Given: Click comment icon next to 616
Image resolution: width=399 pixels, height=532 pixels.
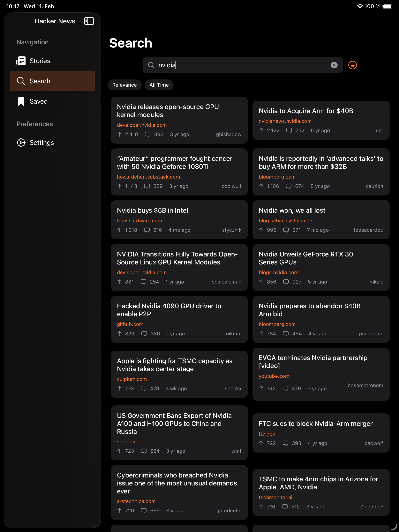Looking at the screenshot, I should click(x=147, y=230).
